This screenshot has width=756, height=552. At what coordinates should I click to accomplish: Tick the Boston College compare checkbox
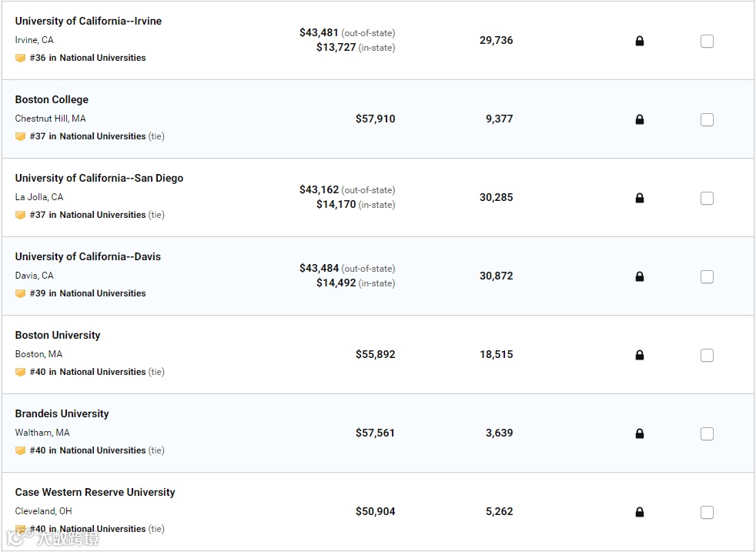[707, 120]
